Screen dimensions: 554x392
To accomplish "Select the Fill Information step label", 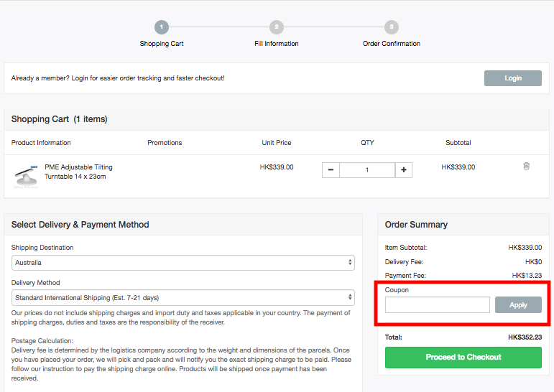I will click(277, 44).
